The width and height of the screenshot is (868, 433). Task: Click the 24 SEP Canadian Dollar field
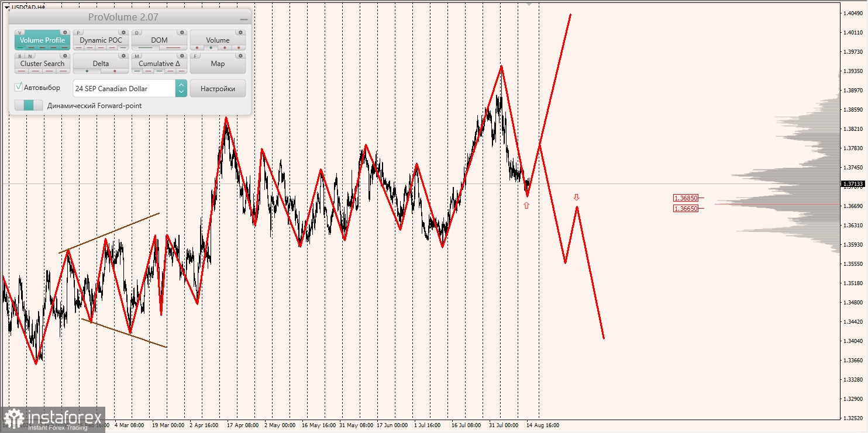124,88
